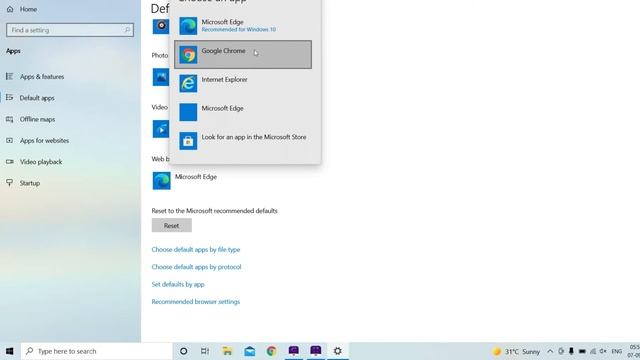The image size is (640, 360).
Task: Click the search magnifier in Find a setting
Action: (x=127, y=30)
